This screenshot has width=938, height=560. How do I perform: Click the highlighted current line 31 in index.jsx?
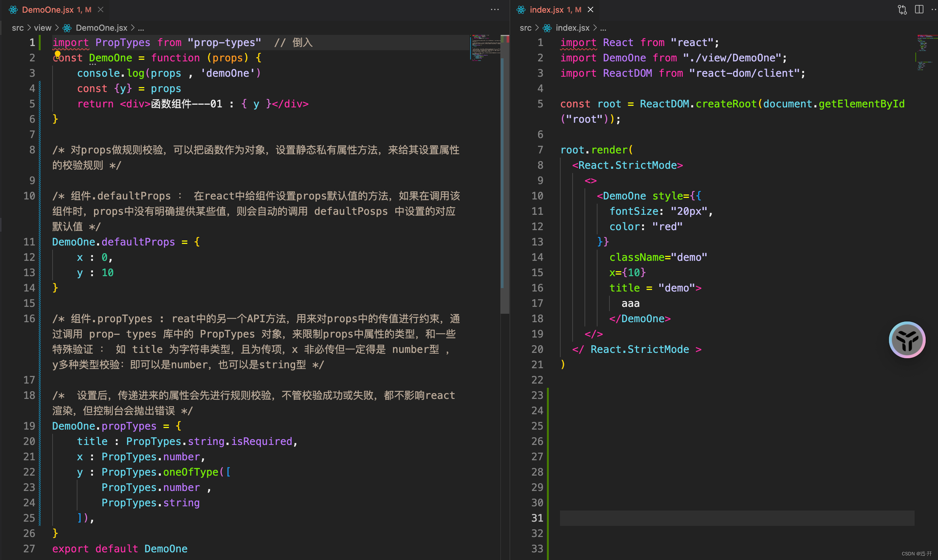(x=737, y=518)
